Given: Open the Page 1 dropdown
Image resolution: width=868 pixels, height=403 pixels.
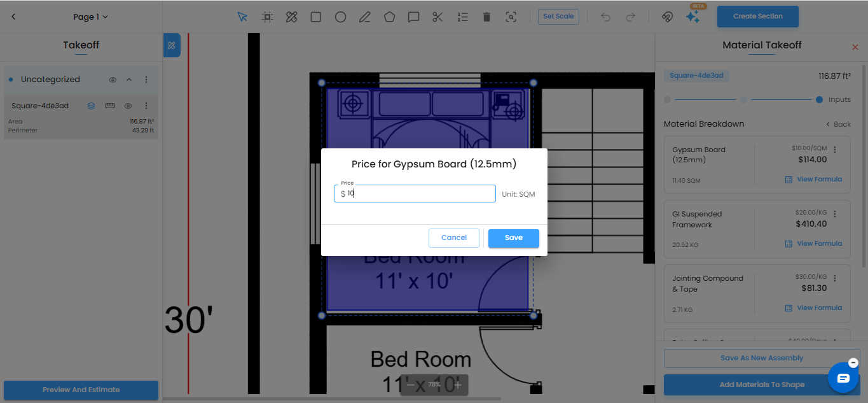Looking at the screenshot, I should click(x=90, y=17).
